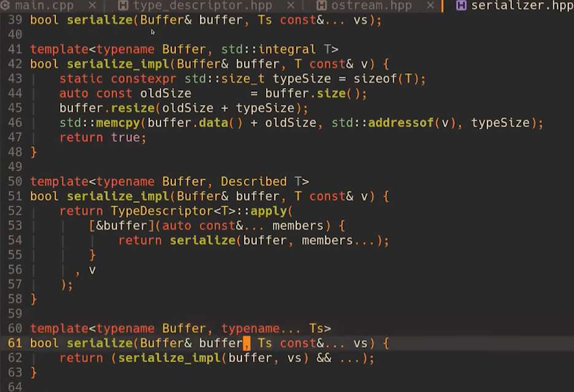Click line number 42 in the gutter
Viewport: 574px width, 392px height.
pos(16,64)
